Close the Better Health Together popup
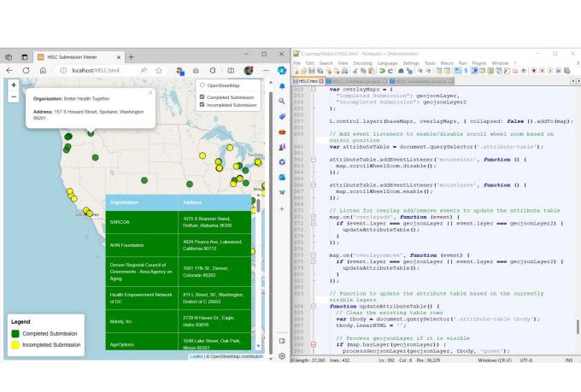The width and height of the screenshot is (581, 392). [150, 92]
